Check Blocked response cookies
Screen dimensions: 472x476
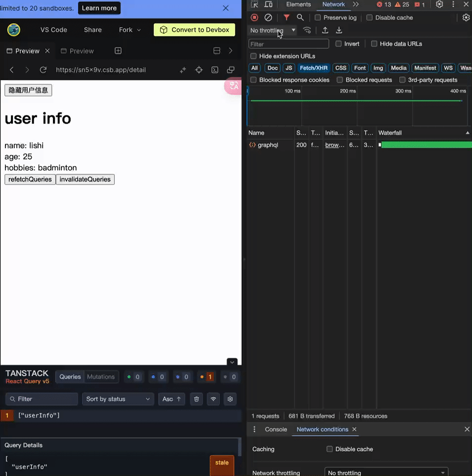253,80
